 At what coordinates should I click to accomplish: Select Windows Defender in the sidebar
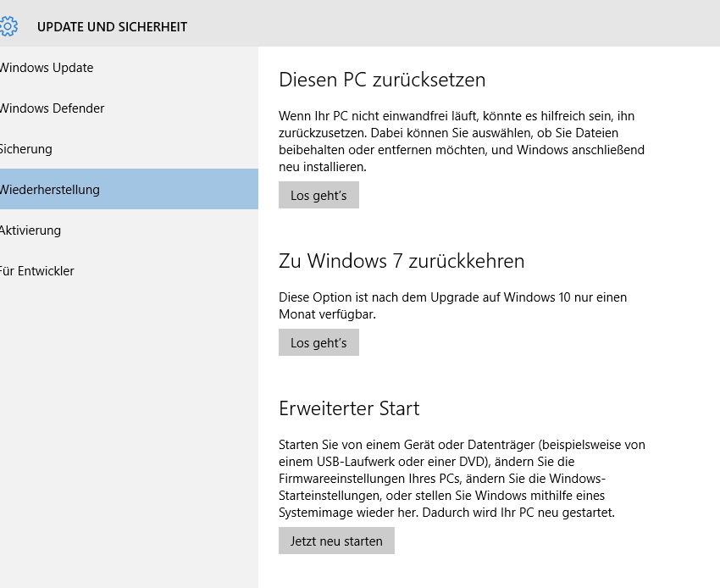(129, 108)
